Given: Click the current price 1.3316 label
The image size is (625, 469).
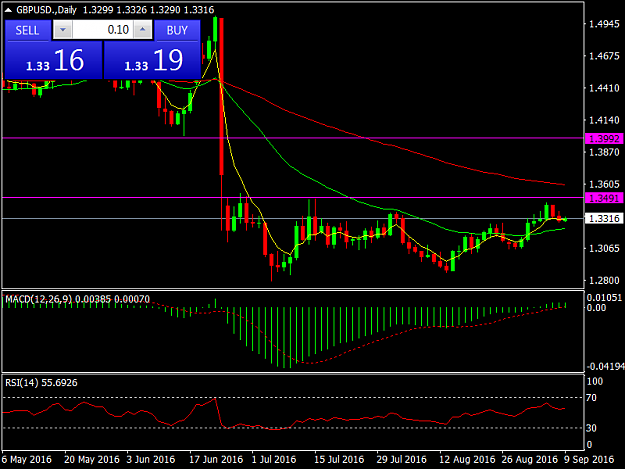Looking at the screenshot, I should pos(604,218).
